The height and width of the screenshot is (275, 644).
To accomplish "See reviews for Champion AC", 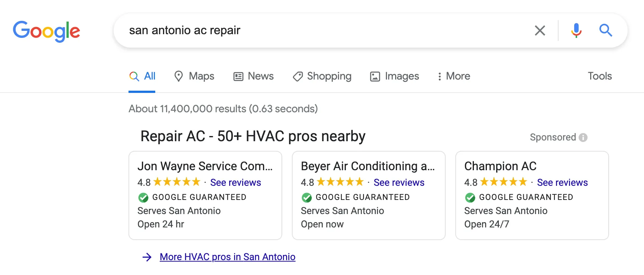I will click(562, 182).
